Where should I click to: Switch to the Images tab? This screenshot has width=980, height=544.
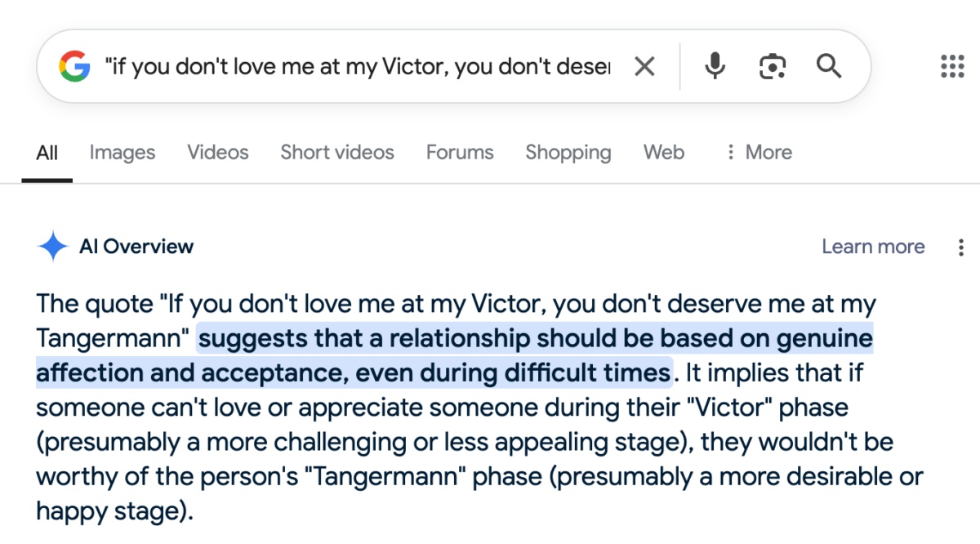click(122, 153)
